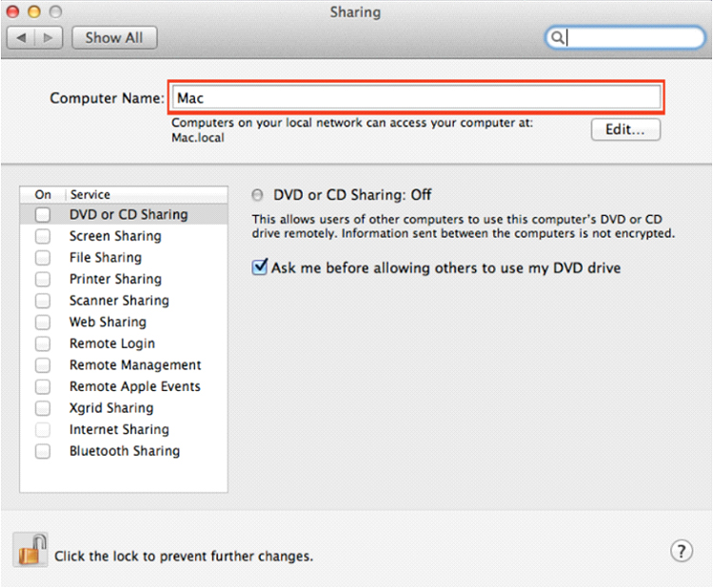
Task: Click the lock icon to prevent changes
Action: [x=30, y=550]
